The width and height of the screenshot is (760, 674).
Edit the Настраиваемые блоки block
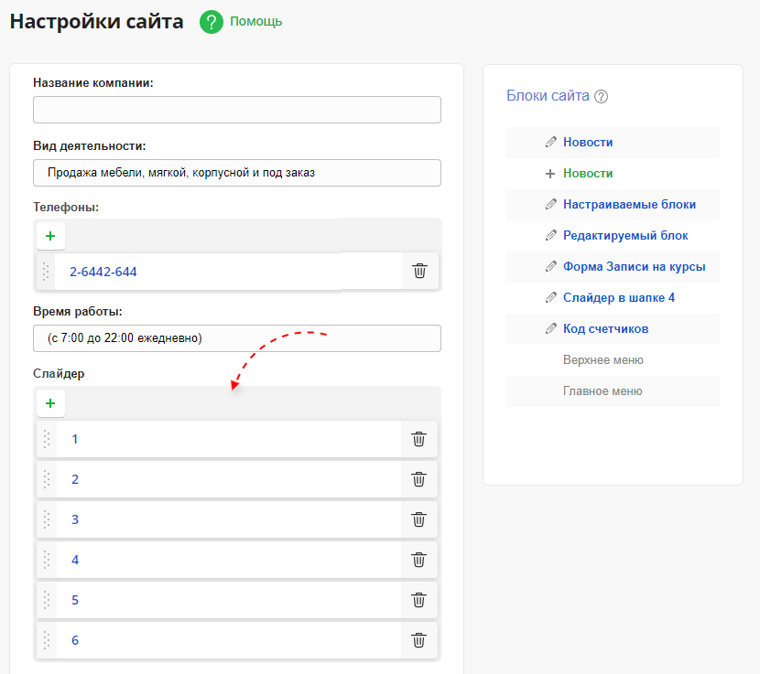click(x=629, y=204)
